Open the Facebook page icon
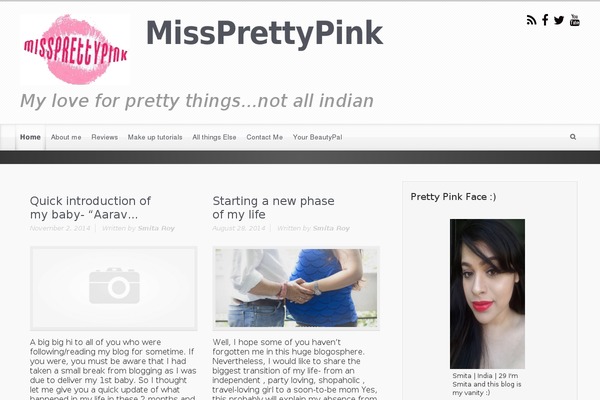Screen dimensions: 600x400 click(545, 20)
